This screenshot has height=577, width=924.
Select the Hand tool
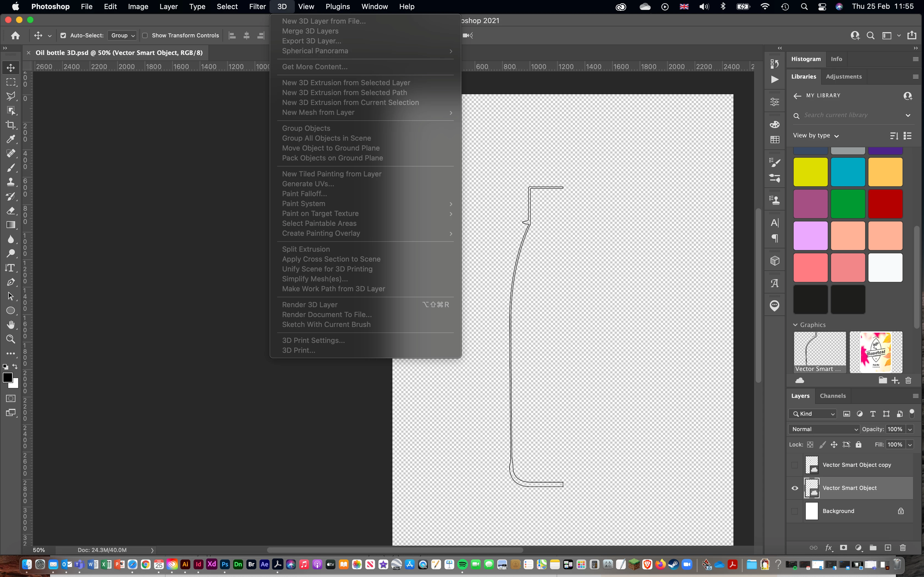pos(11,325)
